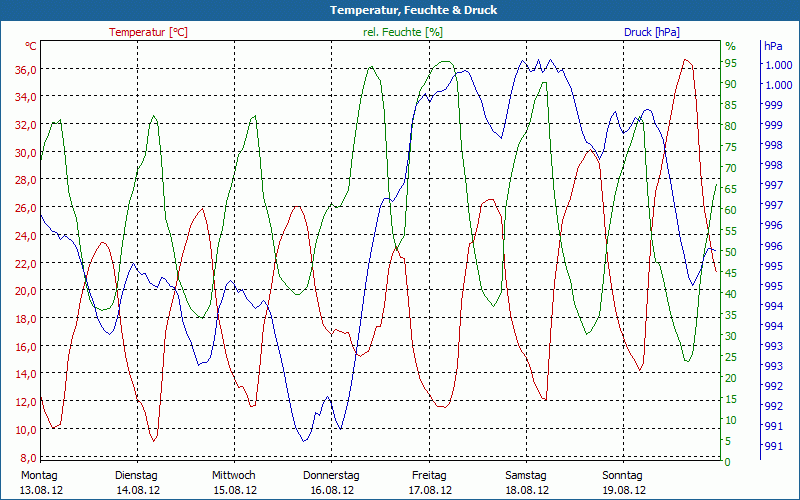Viewport: 800px width, 500px height.
Task: Click the day label 'Samstag'
Action: 526,475
